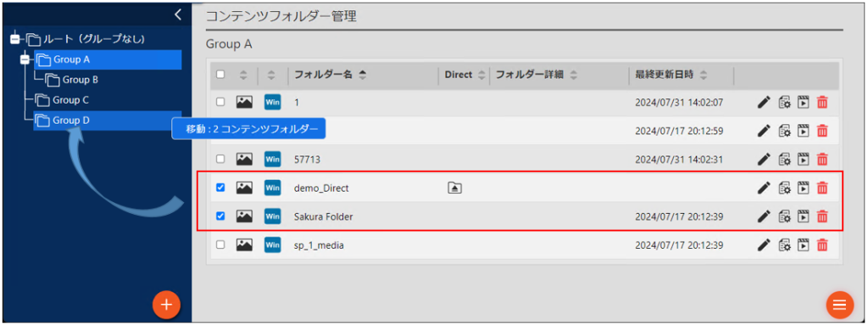The height and width of the screenshot is (326, 868).
Task: Uncheck the Sakura Folder checkbox
Action: (220, 216)
